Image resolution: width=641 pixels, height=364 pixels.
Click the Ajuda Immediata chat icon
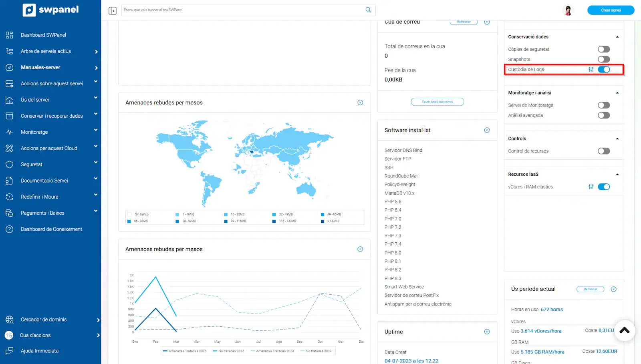tap(10, 351)
